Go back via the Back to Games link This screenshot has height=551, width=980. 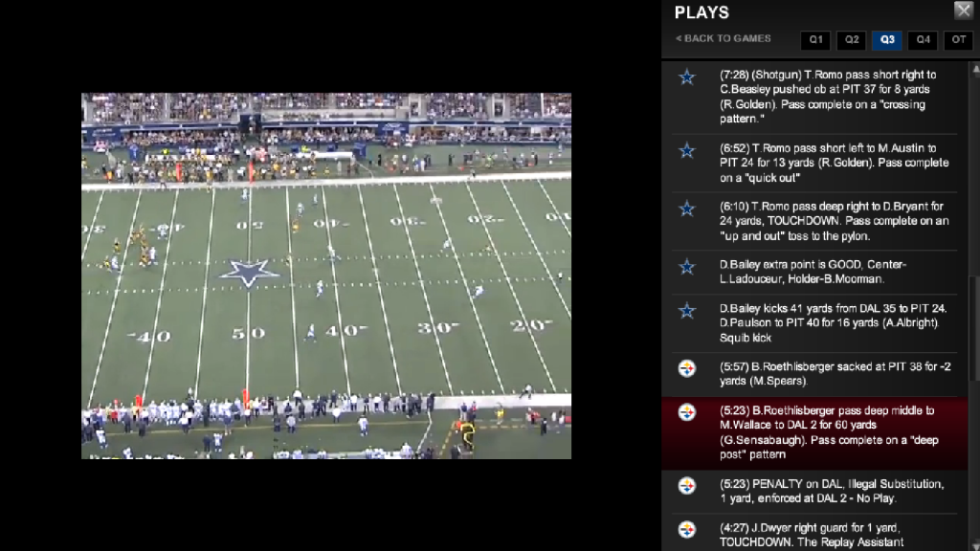point(724,38)
